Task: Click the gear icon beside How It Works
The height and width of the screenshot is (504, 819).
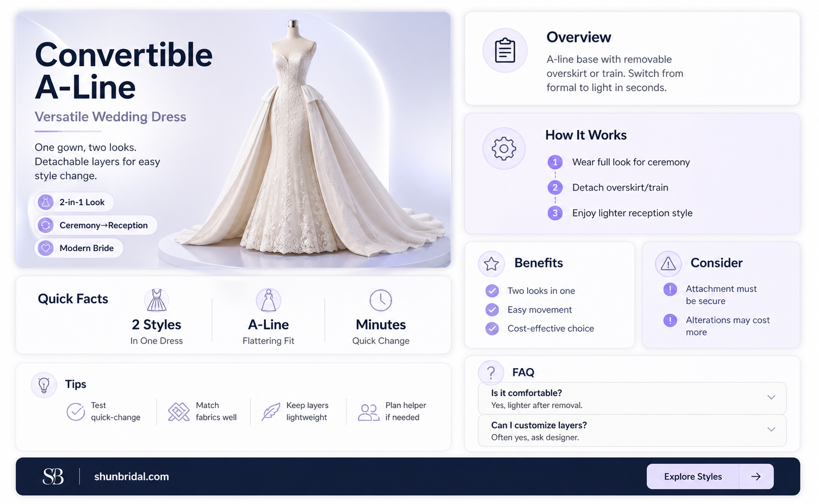Action: pyautogui.click(x=503, y=149)
